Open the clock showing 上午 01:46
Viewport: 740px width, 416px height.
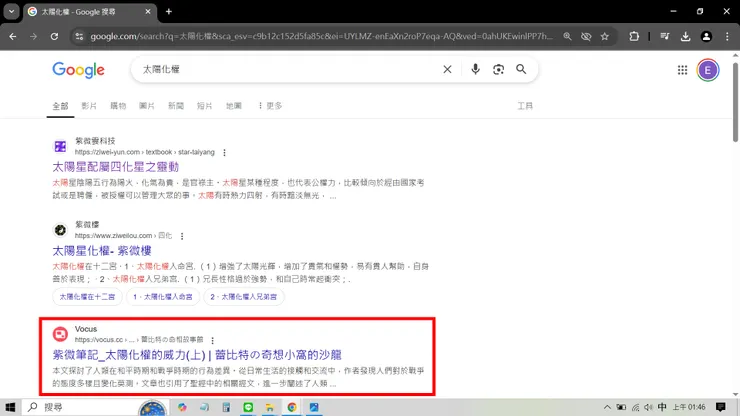click(689, 407)
